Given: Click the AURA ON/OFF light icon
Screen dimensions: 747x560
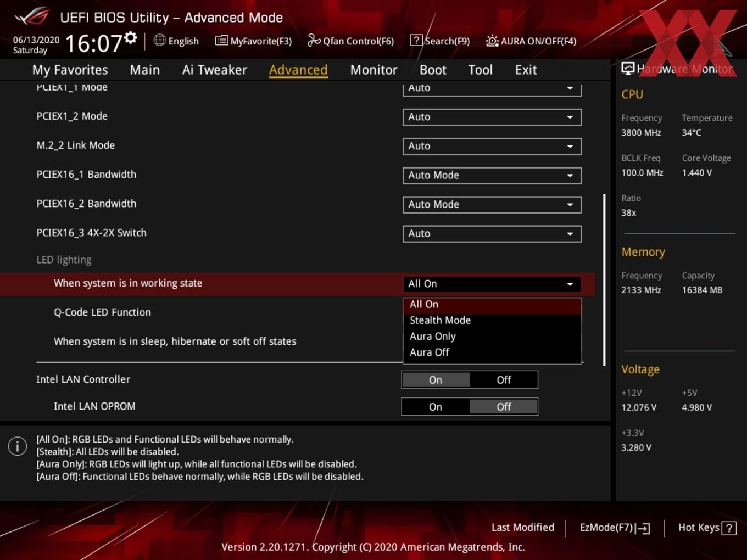Looking at the screenshot, I should click(x=492, y=41).
